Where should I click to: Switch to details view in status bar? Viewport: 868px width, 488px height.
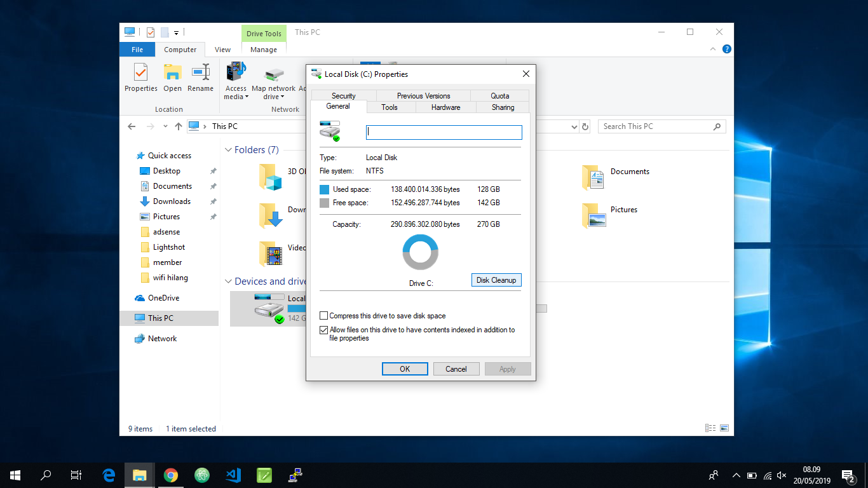pyautogui.click(x=710, y=428)
